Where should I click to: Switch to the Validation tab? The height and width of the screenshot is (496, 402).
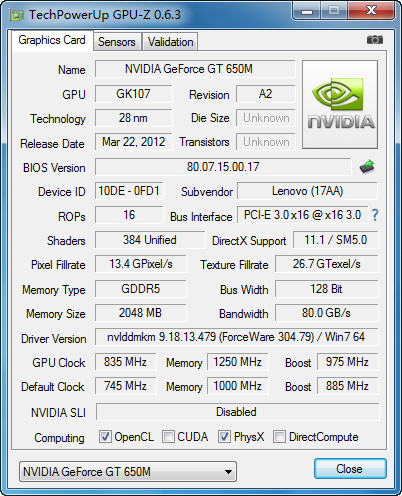click(170, 42)
